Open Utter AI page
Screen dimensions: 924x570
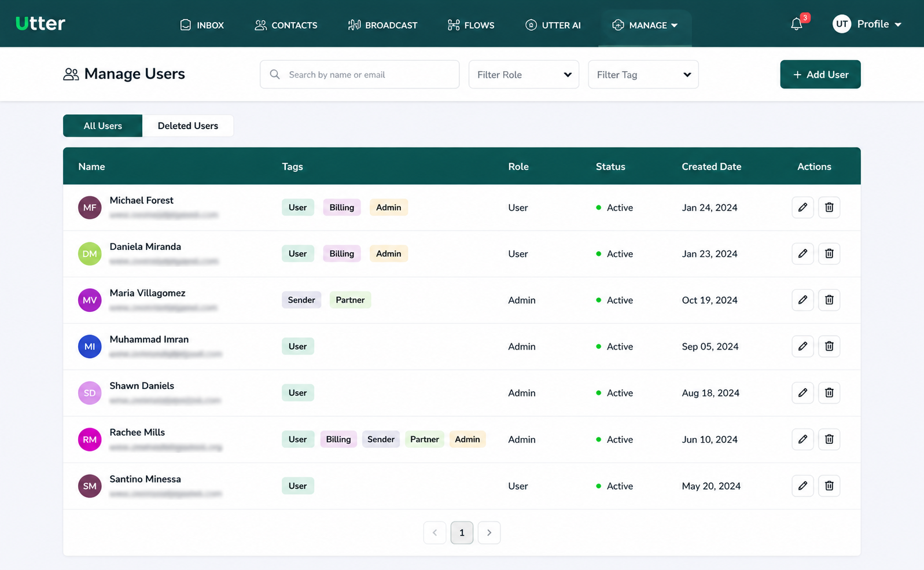point(553,25)
